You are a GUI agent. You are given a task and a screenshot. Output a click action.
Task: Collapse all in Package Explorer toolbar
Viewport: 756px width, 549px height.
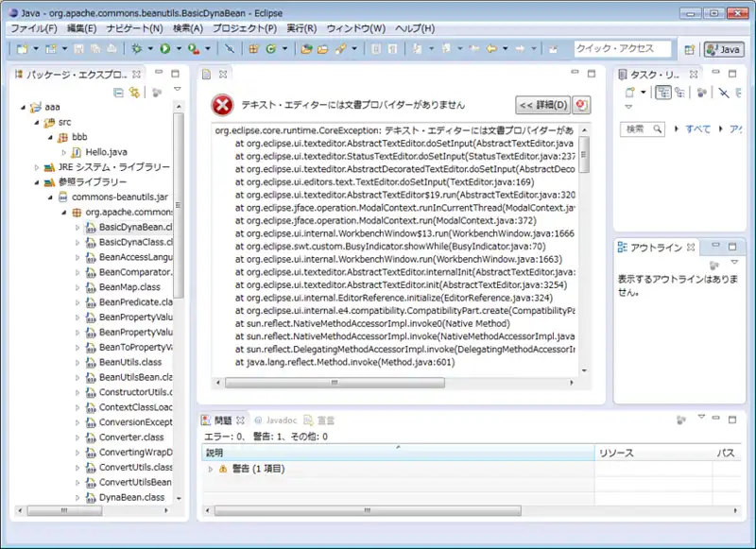(x=118, y=92)
